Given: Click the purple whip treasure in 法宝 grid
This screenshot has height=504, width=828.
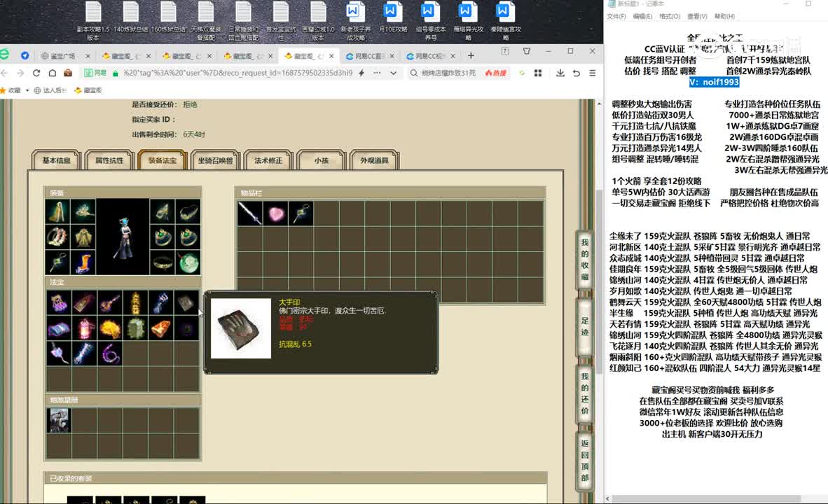Looking at the screenshot, I should (x=110, y=353).
